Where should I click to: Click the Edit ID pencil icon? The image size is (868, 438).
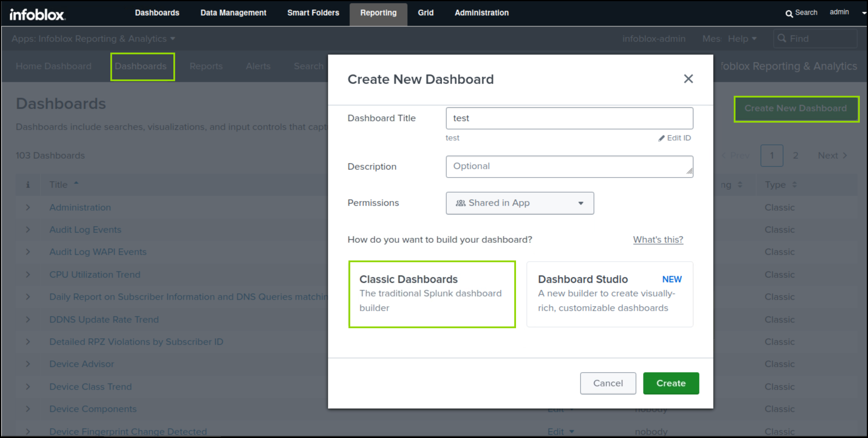pyautogui.click(x=661, y=138)
